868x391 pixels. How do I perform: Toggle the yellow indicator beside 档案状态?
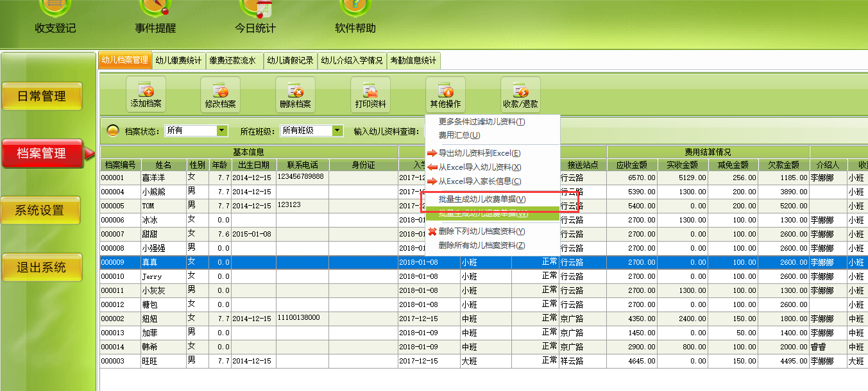(112, 131)
